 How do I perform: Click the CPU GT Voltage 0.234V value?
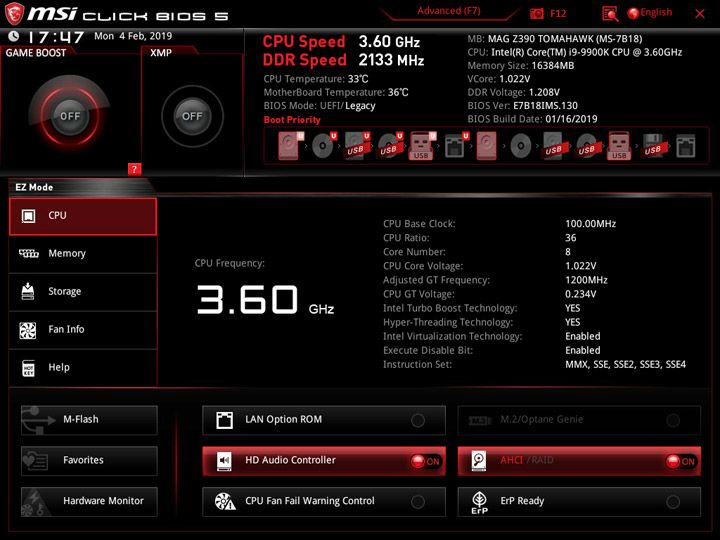580,294
